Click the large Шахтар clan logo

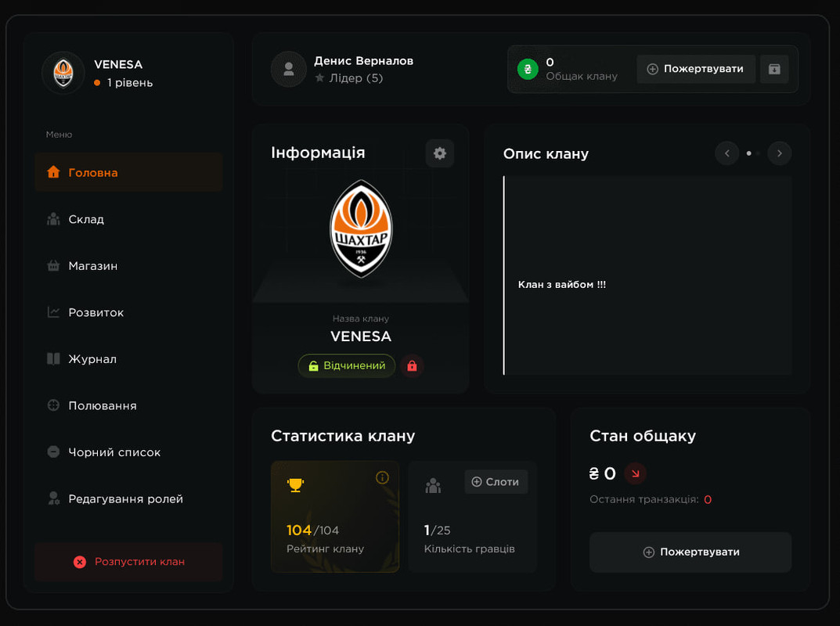pos(361,228)
